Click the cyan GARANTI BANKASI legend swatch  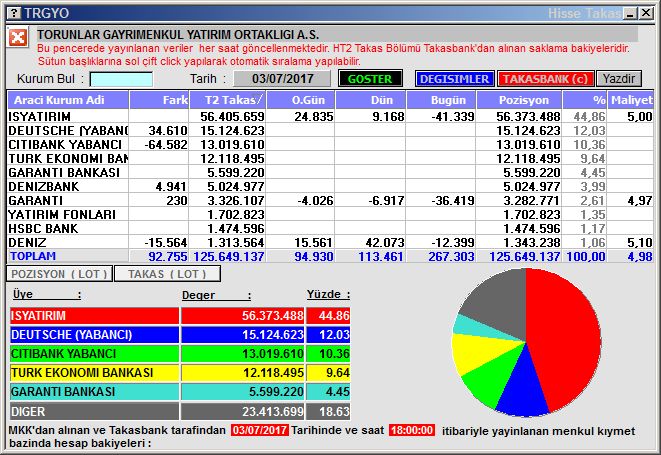point(94,392)
